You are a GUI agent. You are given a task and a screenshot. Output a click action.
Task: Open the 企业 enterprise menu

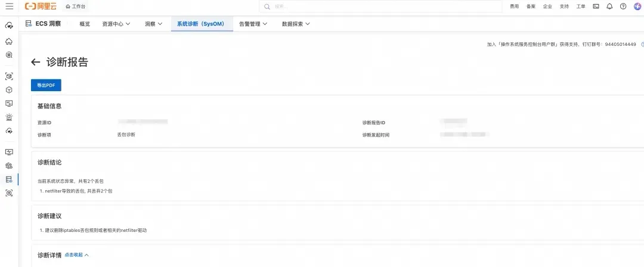[547, 7]
